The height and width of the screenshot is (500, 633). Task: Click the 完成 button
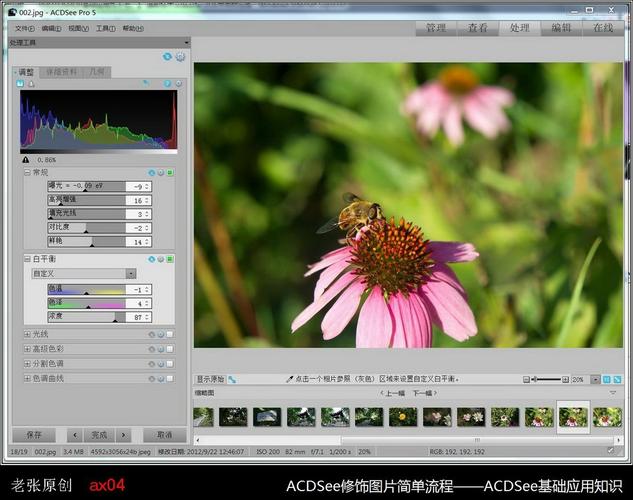(99, 435)
